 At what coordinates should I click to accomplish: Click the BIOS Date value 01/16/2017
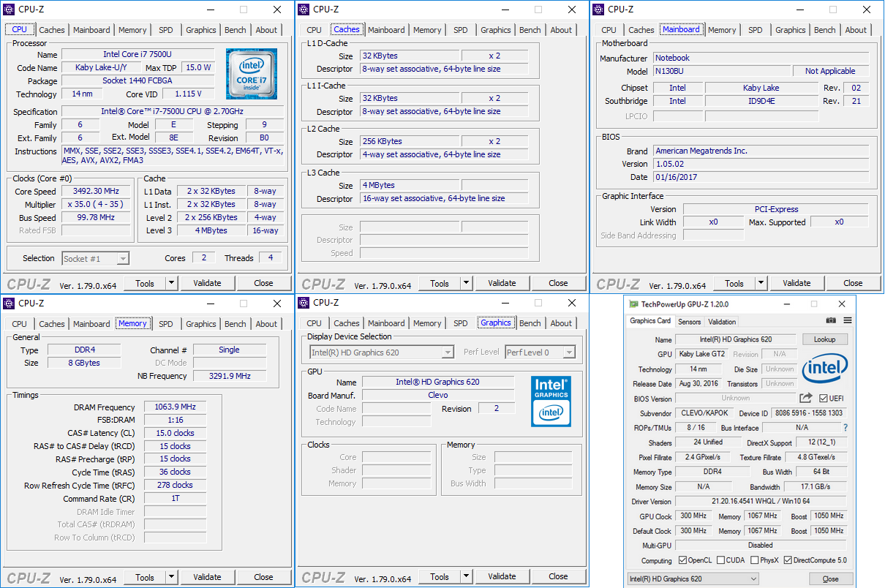761,177
